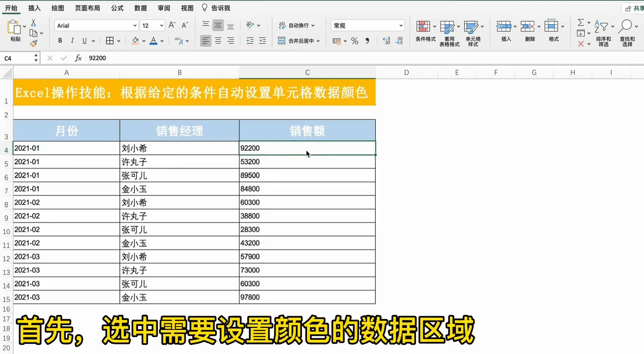Click the accounting currency format icon
The height and width of the screenshot is (354, 644).
pyautogui.click(x=337, y=41)
